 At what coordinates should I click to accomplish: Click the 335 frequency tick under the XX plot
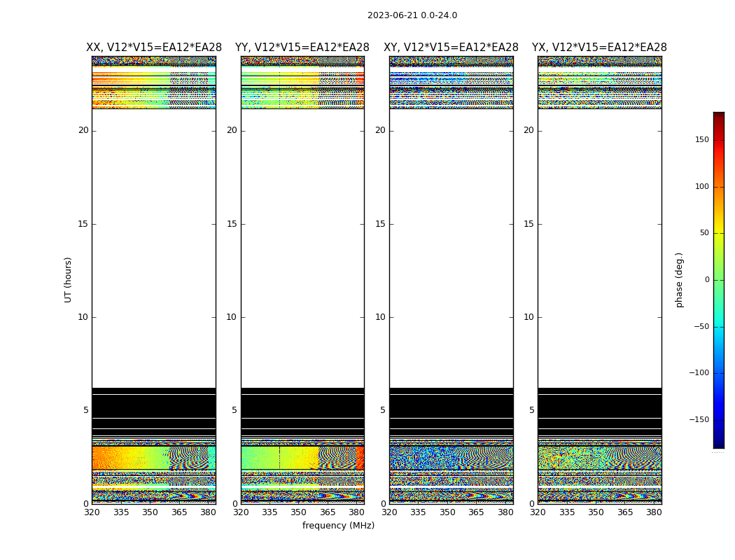pos(121,512)
